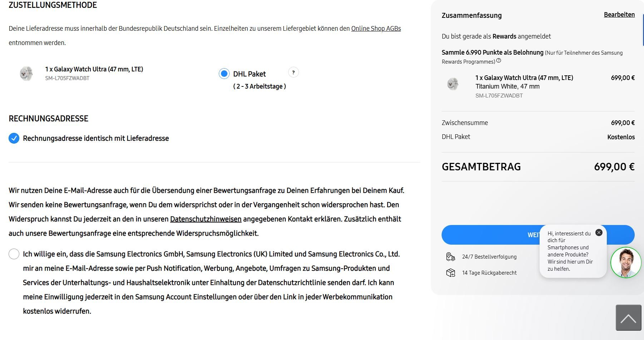This screenshot has height=340, width=644.
Task: Open chat with the support agent avatar
Action: (625, 262)
